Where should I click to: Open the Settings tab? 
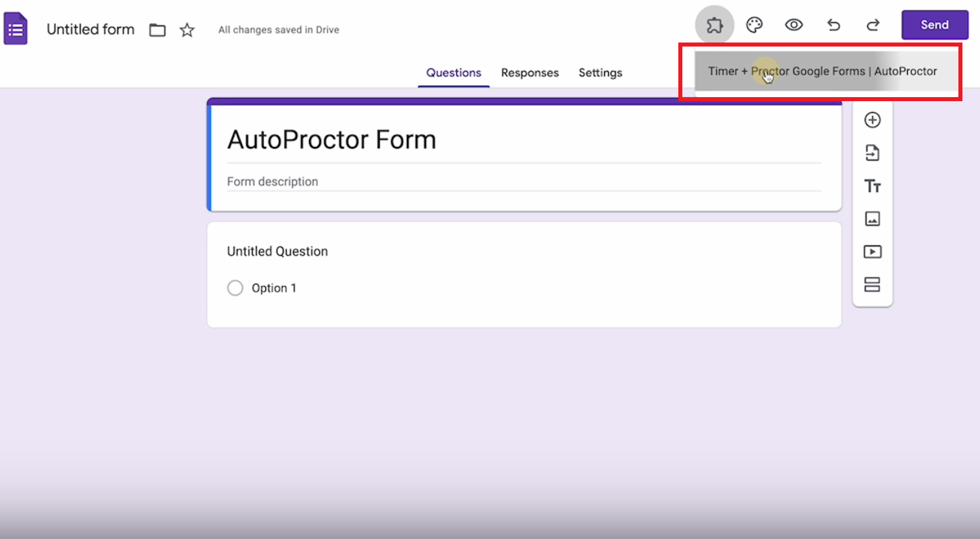(x=600, y=73)
